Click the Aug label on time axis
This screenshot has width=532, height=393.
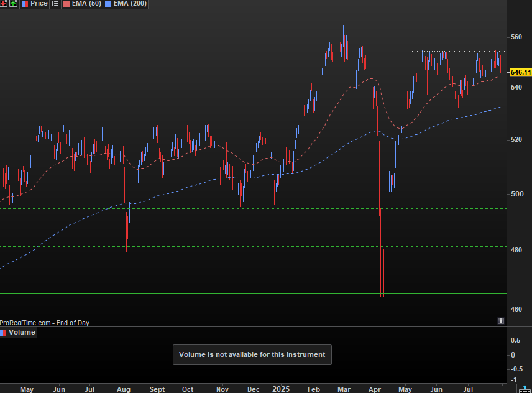[124, 389]
